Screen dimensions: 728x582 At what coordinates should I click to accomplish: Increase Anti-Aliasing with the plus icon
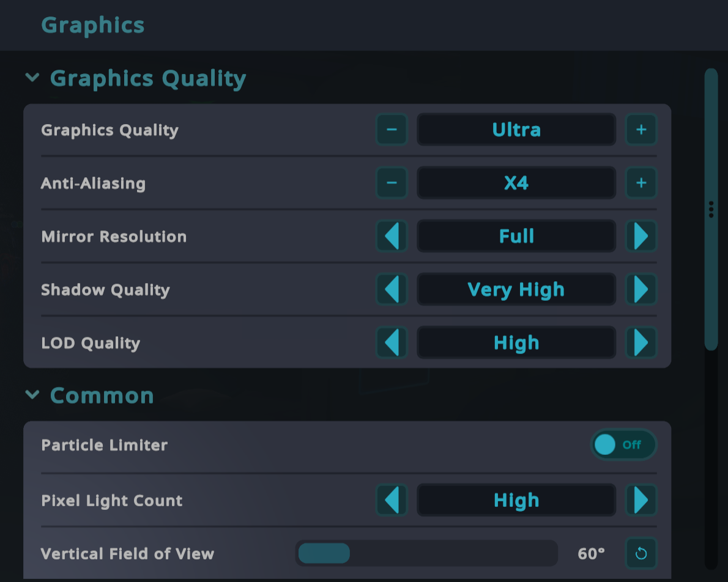point(641,183)
